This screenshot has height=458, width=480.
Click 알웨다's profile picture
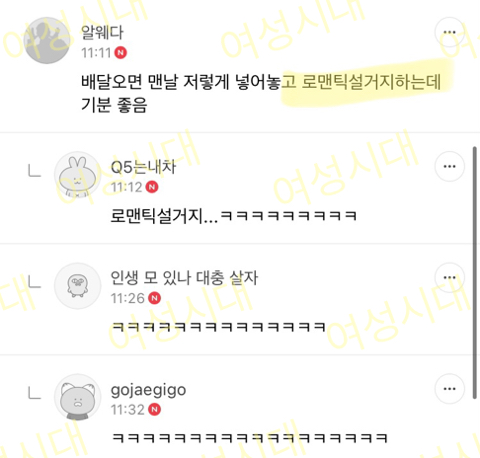47,40
